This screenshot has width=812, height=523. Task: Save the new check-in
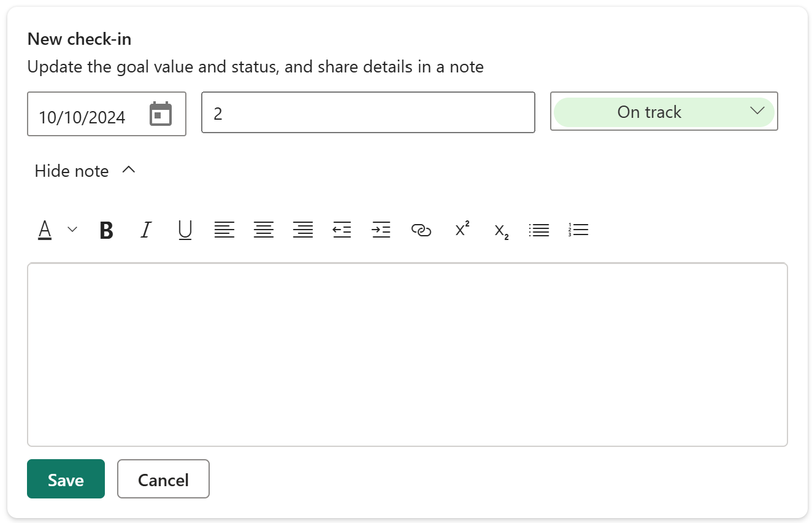66,479
